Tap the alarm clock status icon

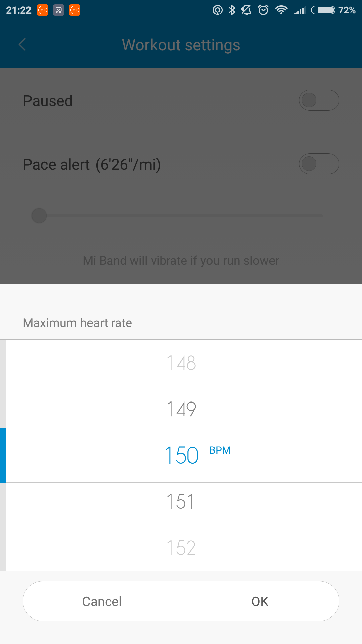coord(263,10)
